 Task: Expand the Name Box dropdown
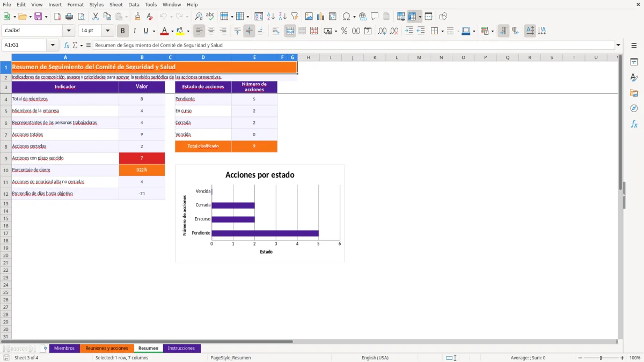pos(53,45)
